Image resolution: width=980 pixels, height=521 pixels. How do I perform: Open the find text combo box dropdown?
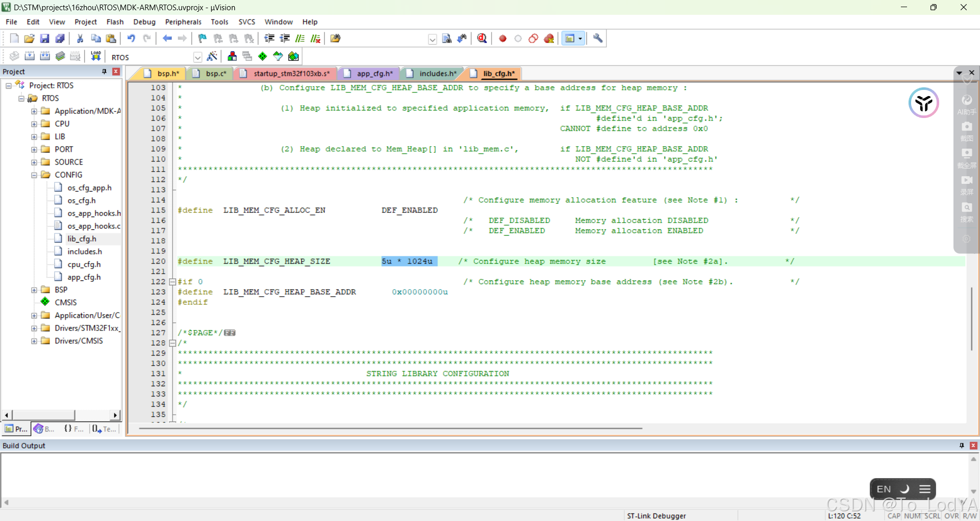coord(432,39)
